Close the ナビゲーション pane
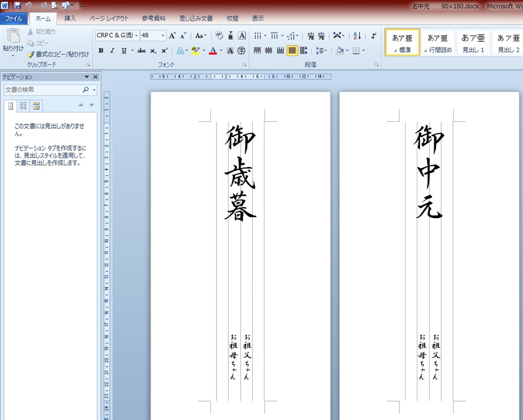523x420 pixels. [96, 77]
